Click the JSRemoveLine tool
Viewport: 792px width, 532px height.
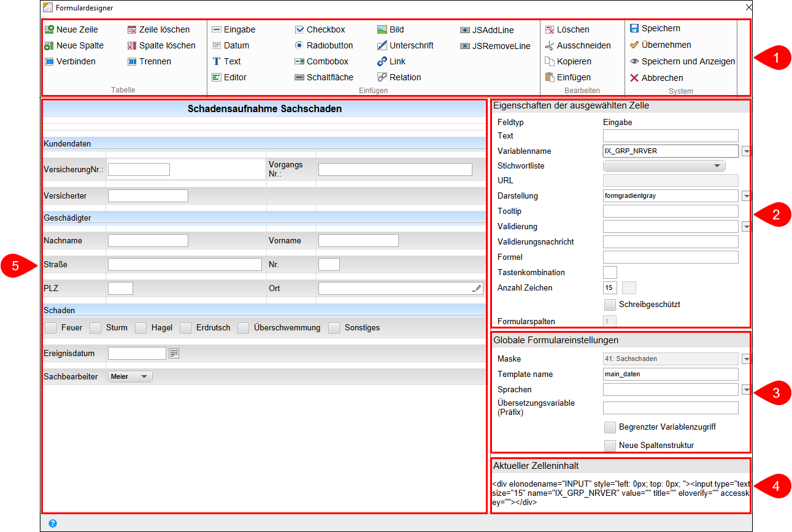click(495, 46)
